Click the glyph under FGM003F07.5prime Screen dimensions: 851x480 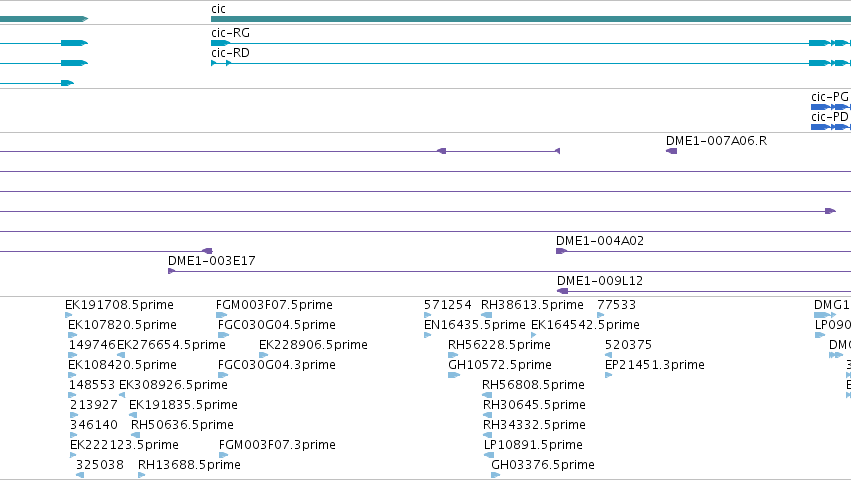(x=221, y=315)
